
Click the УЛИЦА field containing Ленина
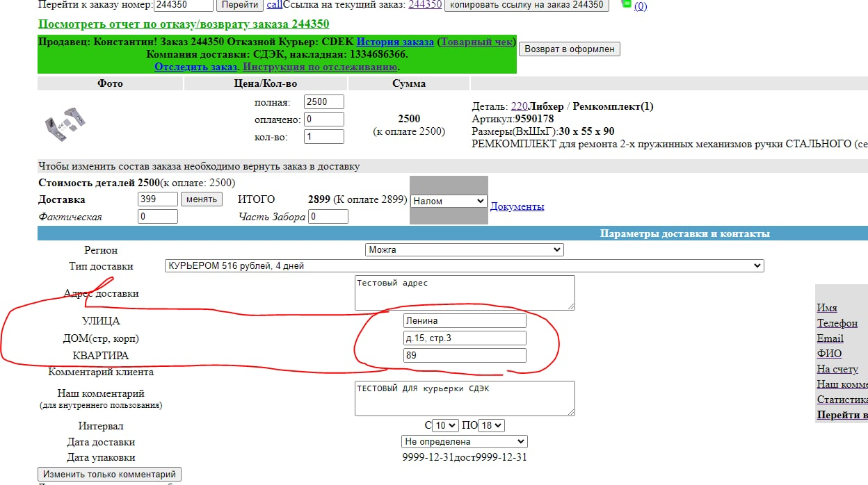(x=464, y=320)
